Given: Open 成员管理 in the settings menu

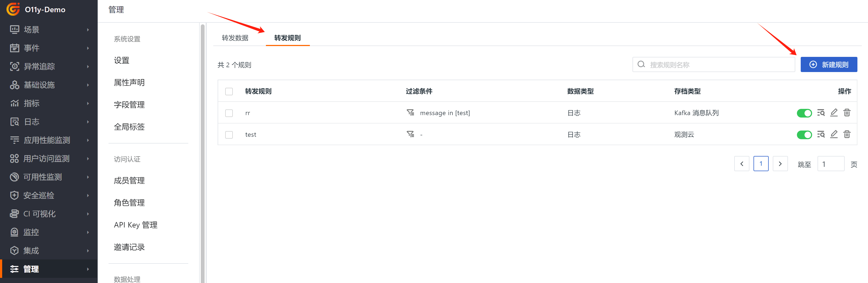Looking at the screenshot, I should pyautogui.click(x=129, y=181).
